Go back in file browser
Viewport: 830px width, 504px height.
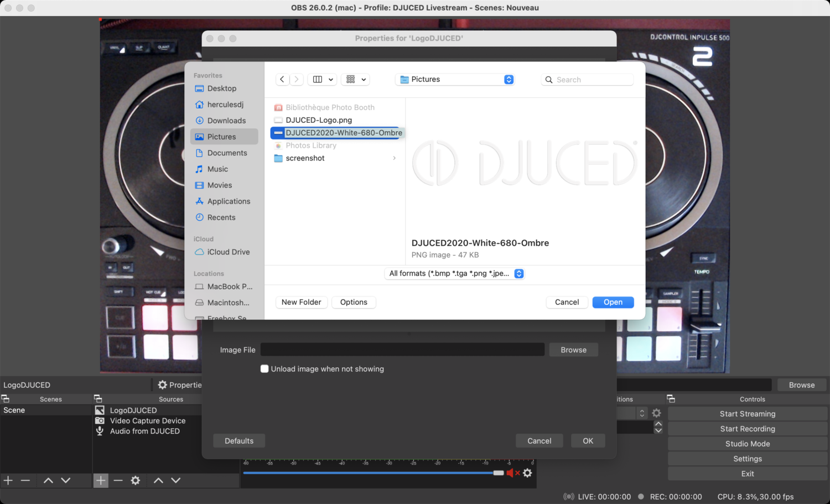pyautogui.click(x=282, y=80)
